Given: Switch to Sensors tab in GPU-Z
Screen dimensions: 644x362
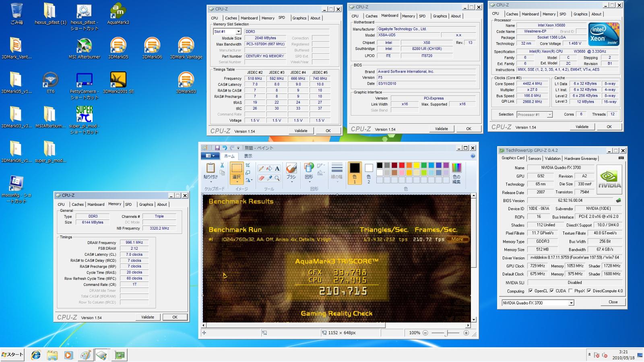Looking at the screenshot, I should [x=535, y=158].
